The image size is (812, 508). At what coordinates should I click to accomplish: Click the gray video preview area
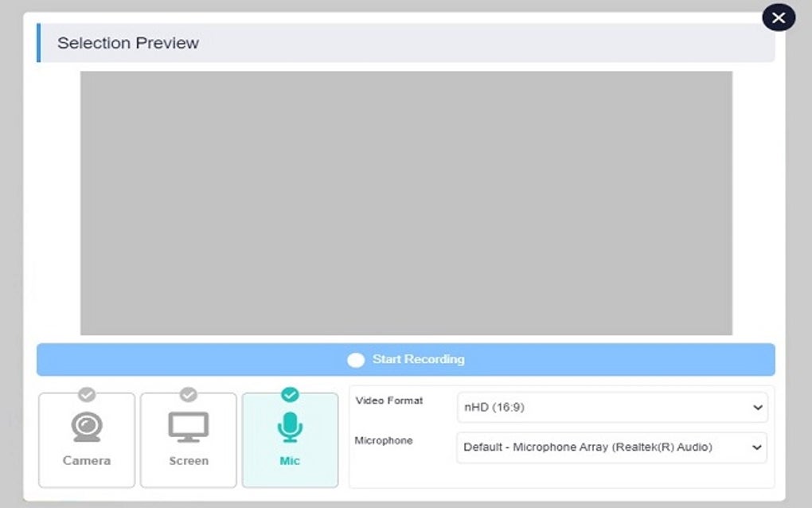[406, 203]
